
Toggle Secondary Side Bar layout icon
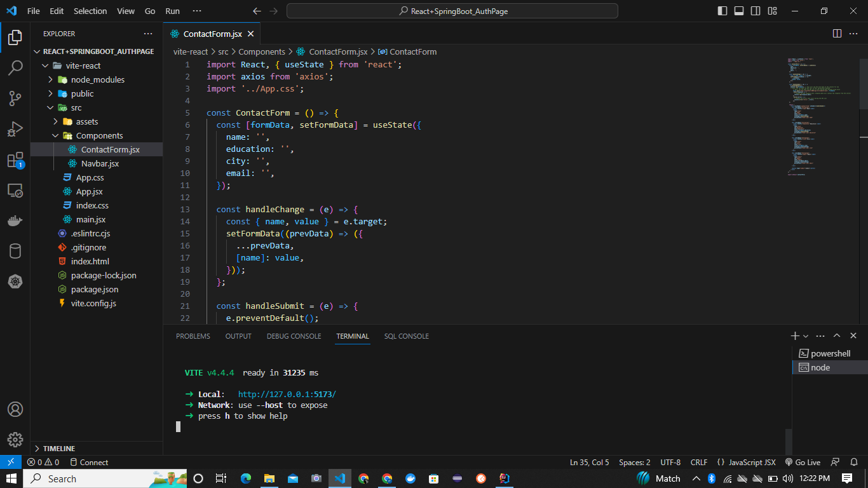point(756,11)
